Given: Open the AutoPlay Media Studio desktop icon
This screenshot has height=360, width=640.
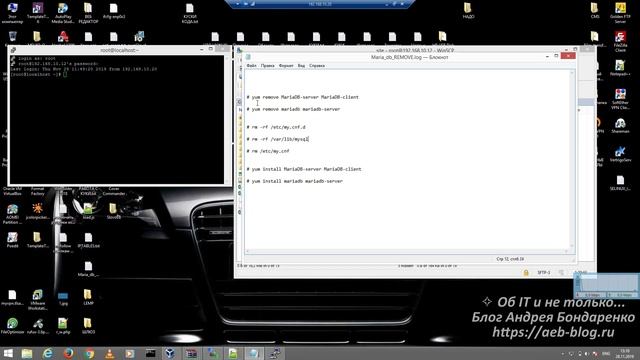Looking at the screenshot, I should pyautogui.click(x=63, y=12).
